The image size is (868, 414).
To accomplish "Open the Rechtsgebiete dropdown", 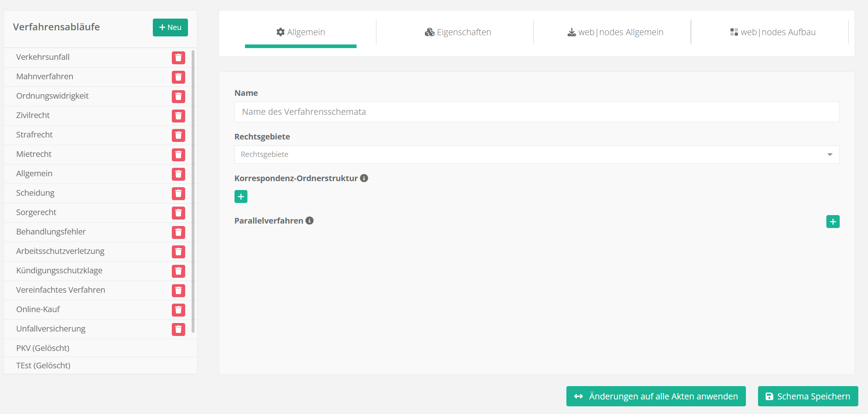I will (536, 154).
